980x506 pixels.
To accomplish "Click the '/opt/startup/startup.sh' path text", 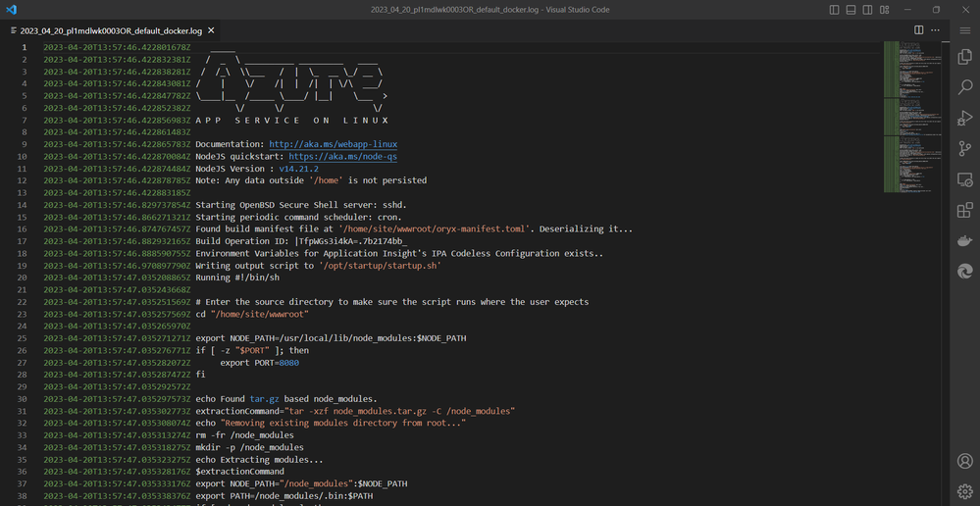I will pyautogui.click(x=380, y=266).
